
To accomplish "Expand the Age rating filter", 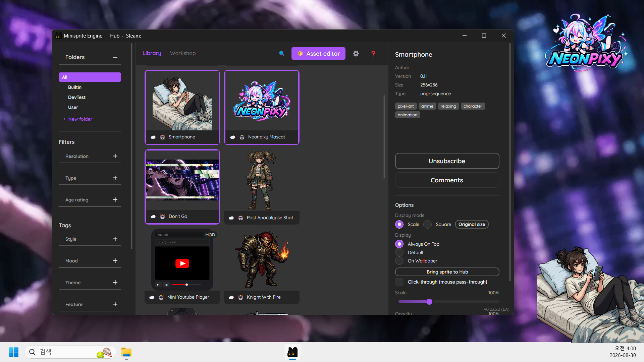I will tap(115, 200).
